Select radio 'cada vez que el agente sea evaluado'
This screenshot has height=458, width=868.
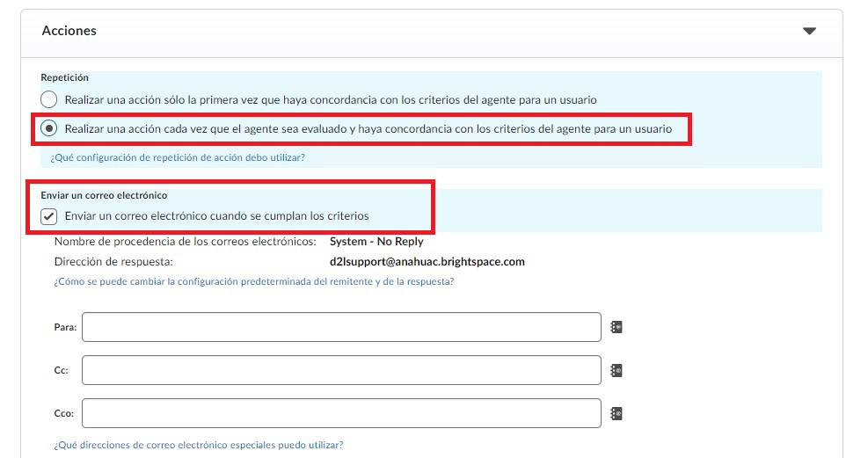(49, 128)
